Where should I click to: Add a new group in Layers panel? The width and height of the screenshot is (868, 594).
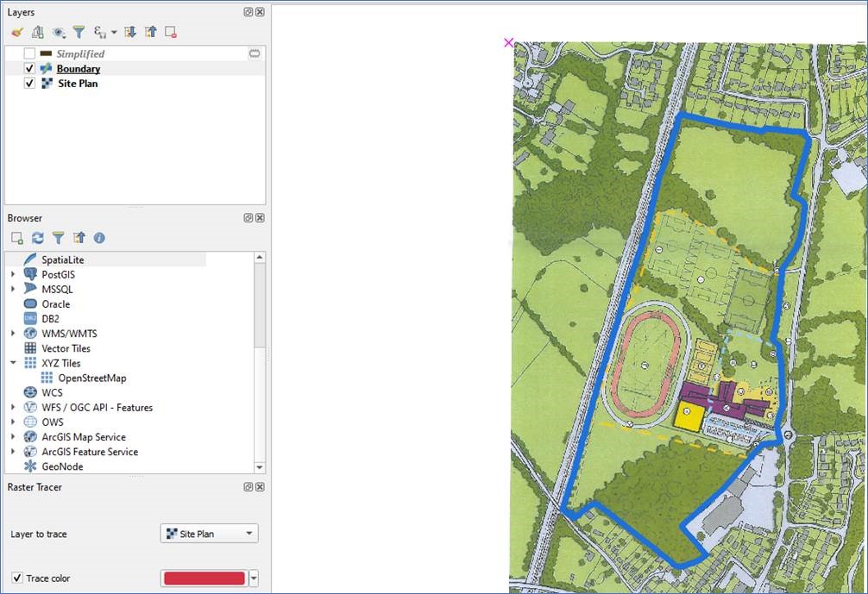[37, 32]
